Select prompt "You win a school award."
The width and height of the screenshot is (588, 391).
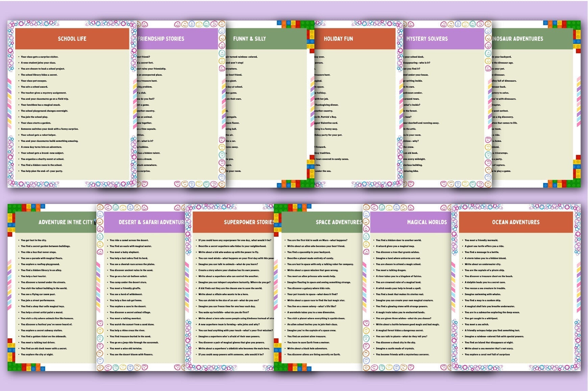[x=34, y=87]
